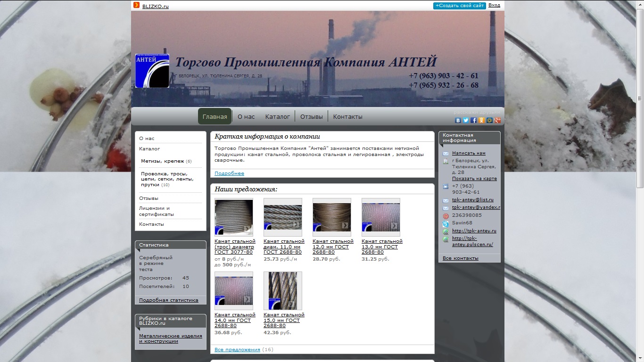Click phone icon in contact panel
The height and width of the screenshot is (362, 644).
446,187
